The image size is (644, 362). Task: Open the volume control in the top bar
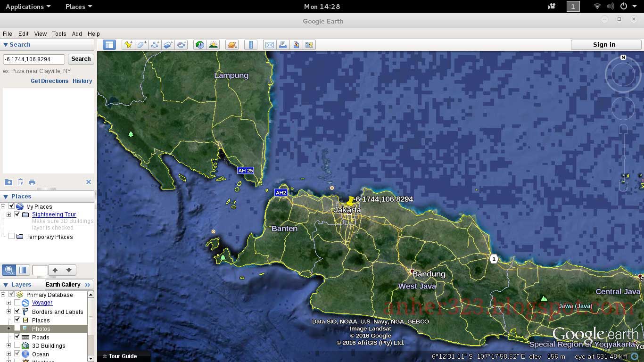[x=611, y=7]
